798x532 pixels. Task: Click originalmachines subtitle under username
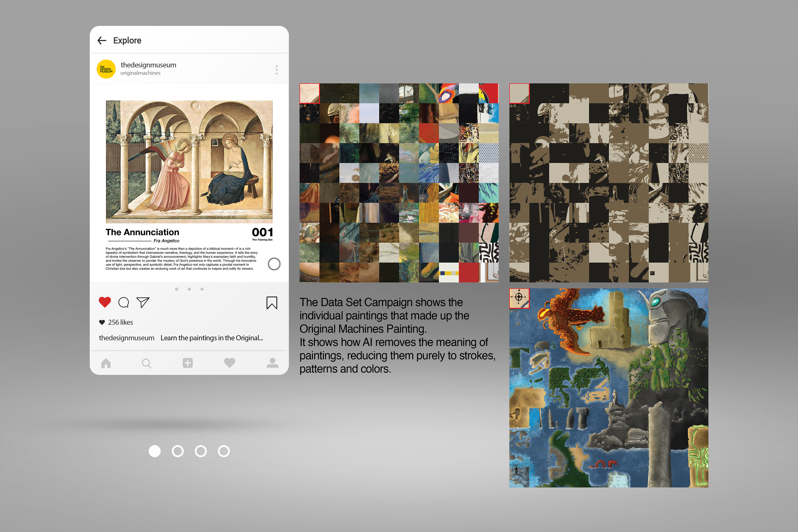(x=140, y=73)
